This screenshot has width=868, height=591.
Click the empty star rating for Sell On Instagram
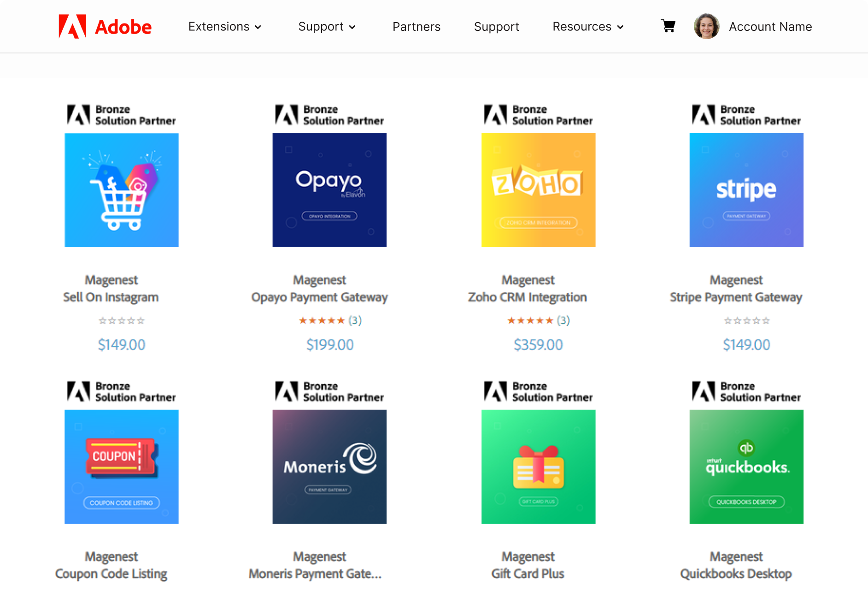(122, 320)
